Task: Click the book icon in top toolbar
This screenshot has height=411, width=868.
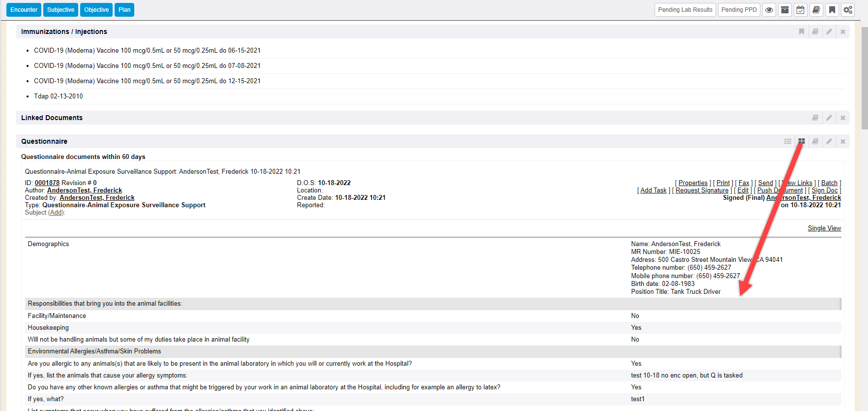Action: pyautogui.click(x=816, y=10)
